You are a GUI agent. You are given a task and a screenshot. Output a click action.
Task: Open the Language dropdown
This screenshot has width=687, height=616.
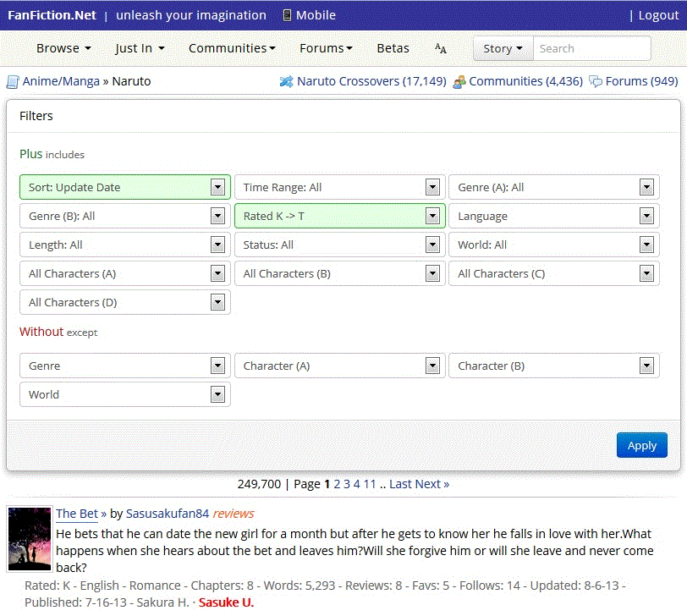click(x=554, y=216)
